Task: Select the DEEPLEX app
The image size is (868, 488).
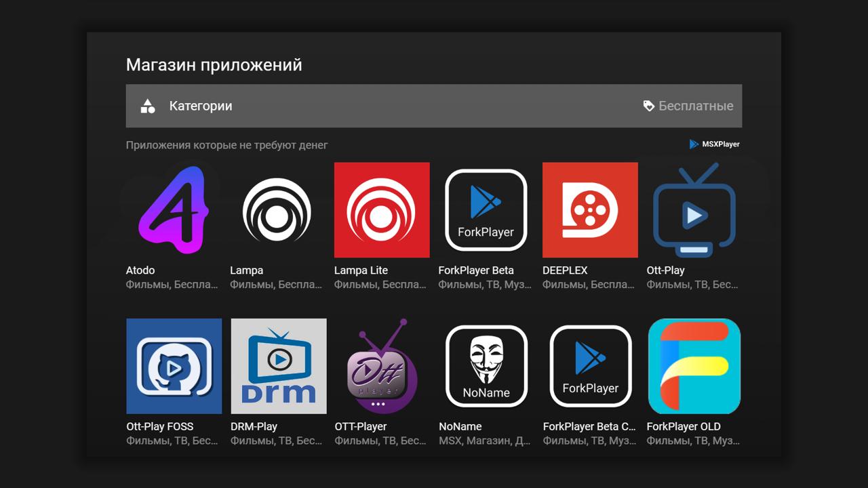Action: (x=590, y=210)
